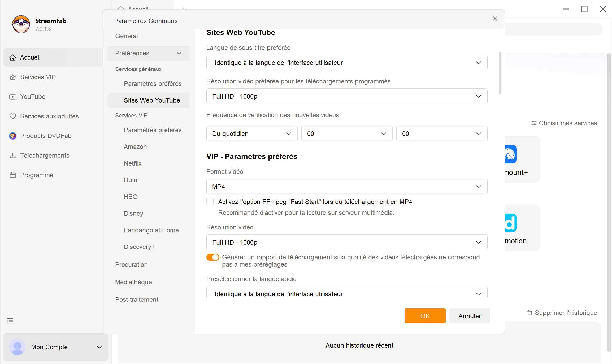Switch to the Netflix settings section

tap(133, 163)
